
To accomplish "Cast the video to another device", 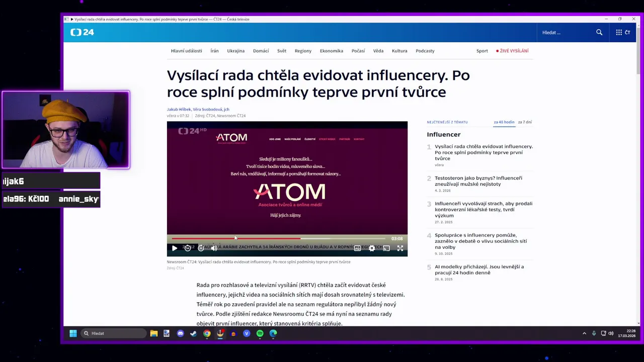I will (x=386, y=248).
